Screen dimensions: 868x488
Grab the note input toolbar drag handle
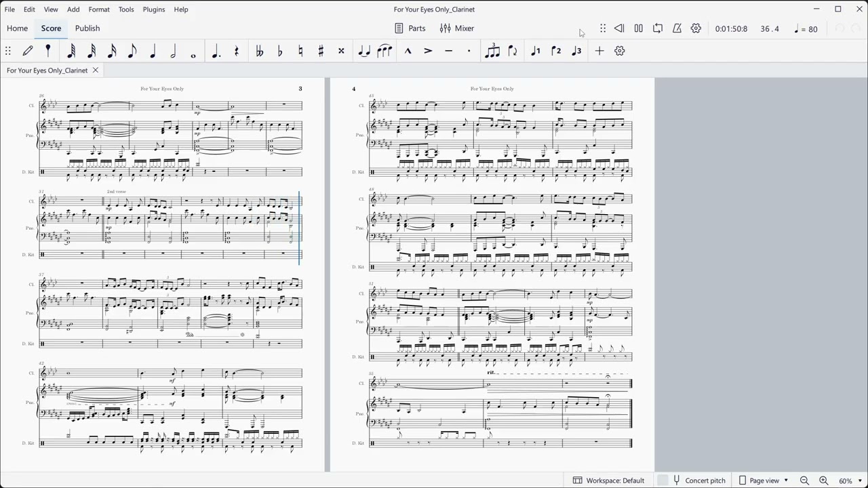pos(8,51)
